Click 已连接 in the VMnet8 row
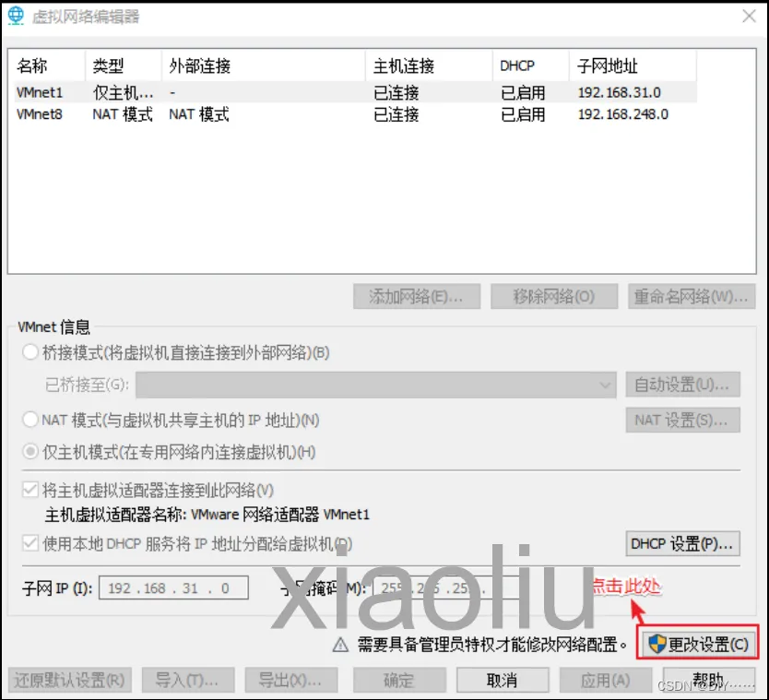769x700 pixels. tap(396, 114)
